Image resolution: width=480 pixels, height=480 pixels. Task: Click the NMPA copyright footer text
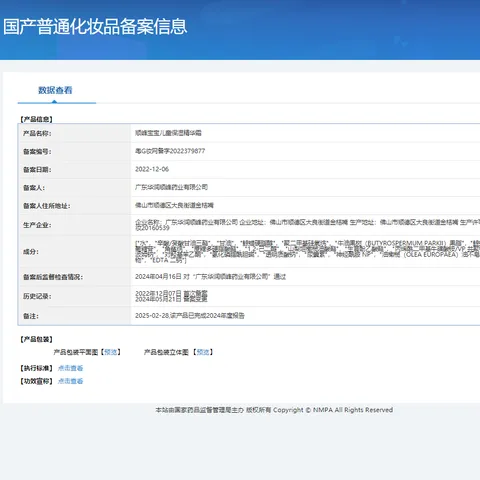pos(274,410)
